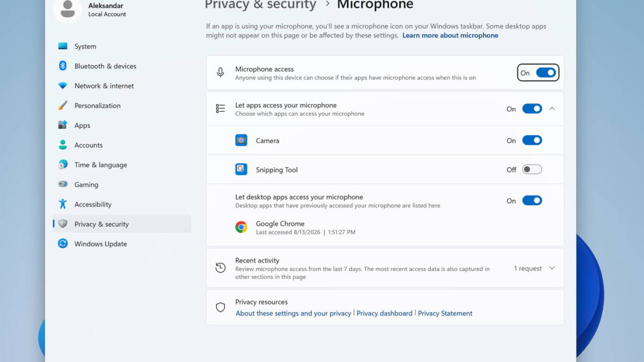Click the Privacy resources heading
The height and width of the screenshot is (362, 644).
pos(261,302)
